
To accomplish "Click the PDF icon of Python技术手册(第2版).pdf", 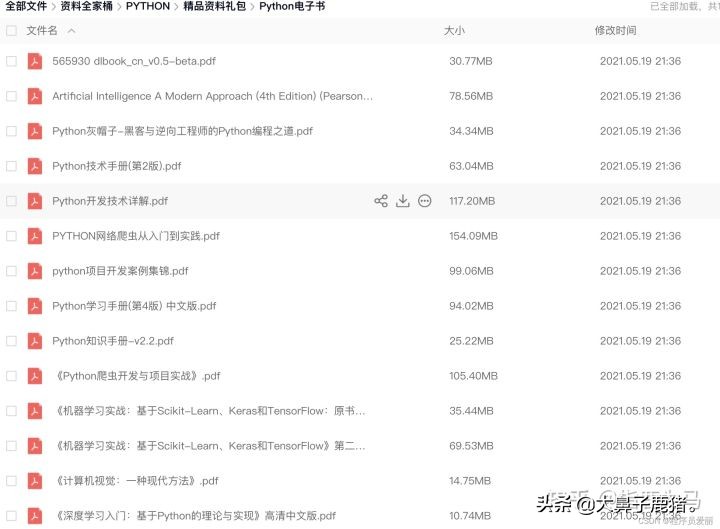I will click(x=34, y=166).
